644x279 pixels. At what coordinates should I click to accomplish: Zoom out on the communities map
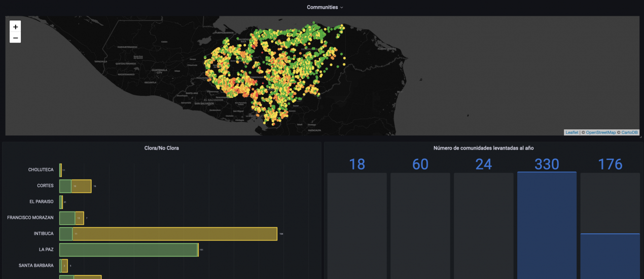coord(15,38)
